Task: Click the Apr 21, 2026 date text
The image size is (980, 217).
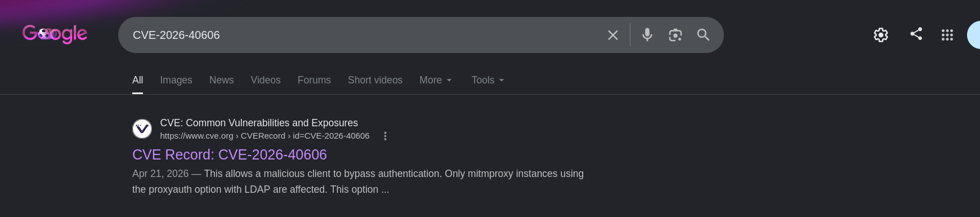Action: (x=160, y=174)
